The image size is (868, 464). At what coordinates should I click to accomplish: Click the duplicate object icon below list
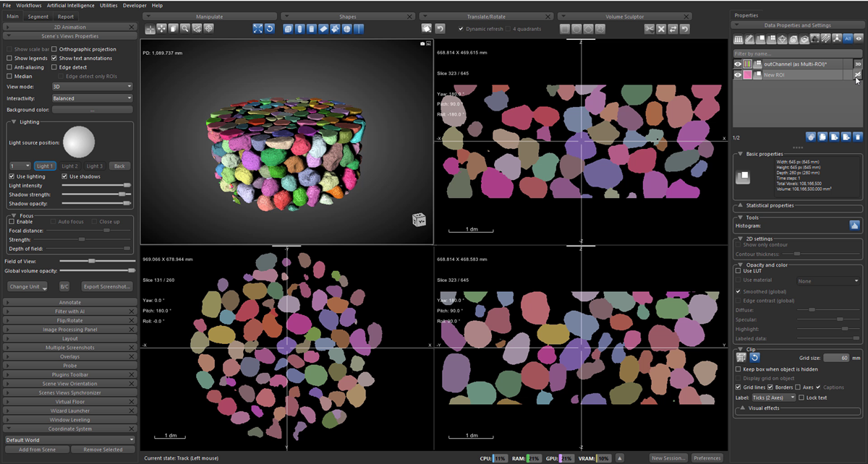[824, 137]
